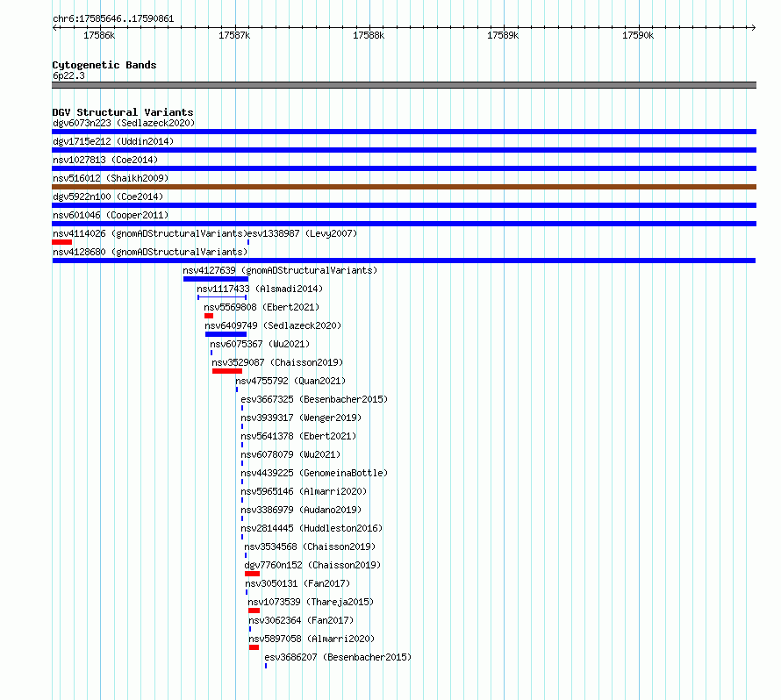Select the blue bar under nsv6409749
Viewport: 781px width, 700px height.
click(x=226, y=334)
